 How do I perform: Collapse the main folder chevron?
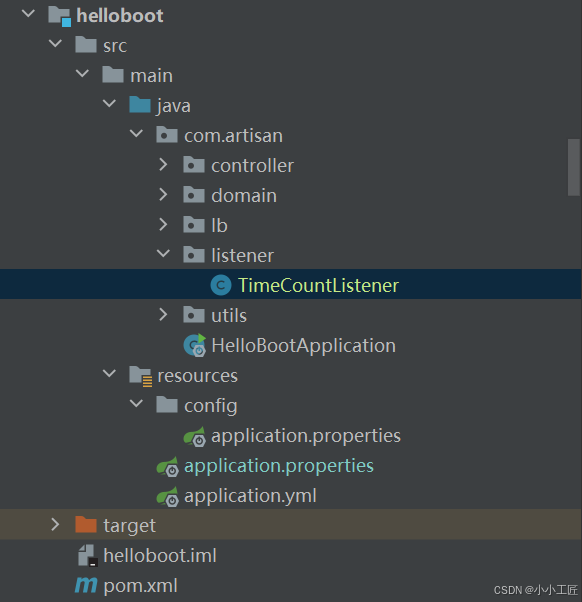pos(83,73)
